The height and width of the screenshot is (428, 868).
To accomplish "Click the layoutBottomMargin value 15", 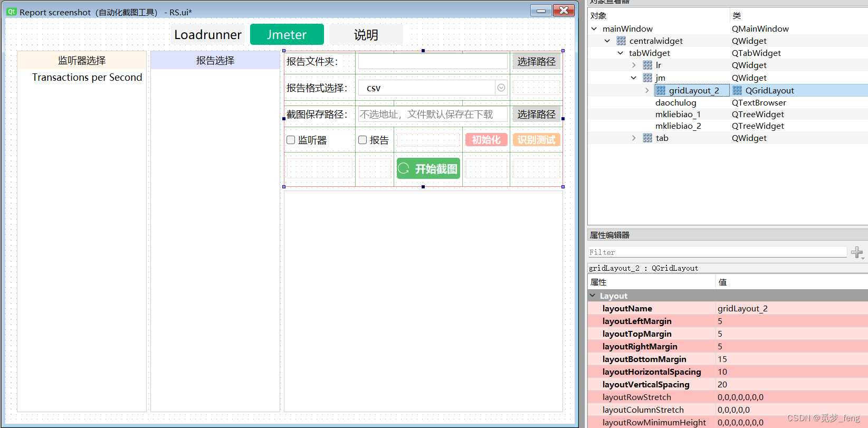I will coord(722,359).
